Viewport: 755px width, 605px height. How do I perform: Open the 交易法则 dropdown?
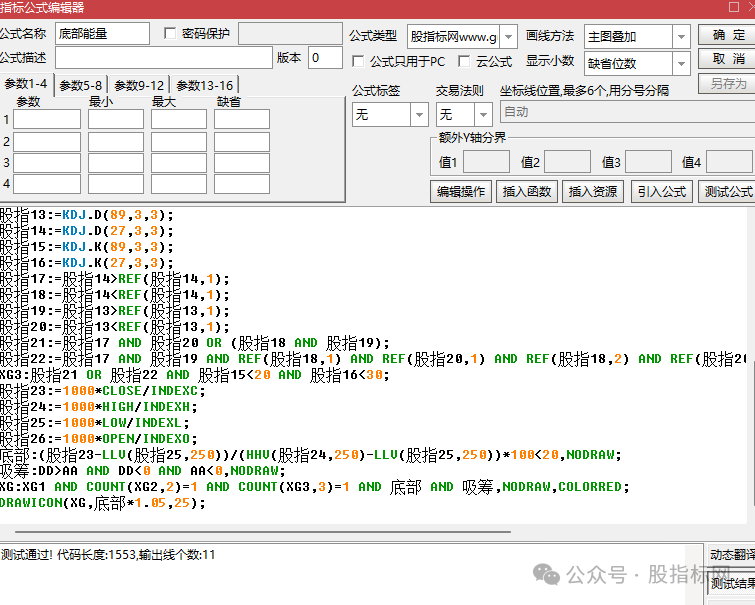pyautogui.click(x=482, y=115)
